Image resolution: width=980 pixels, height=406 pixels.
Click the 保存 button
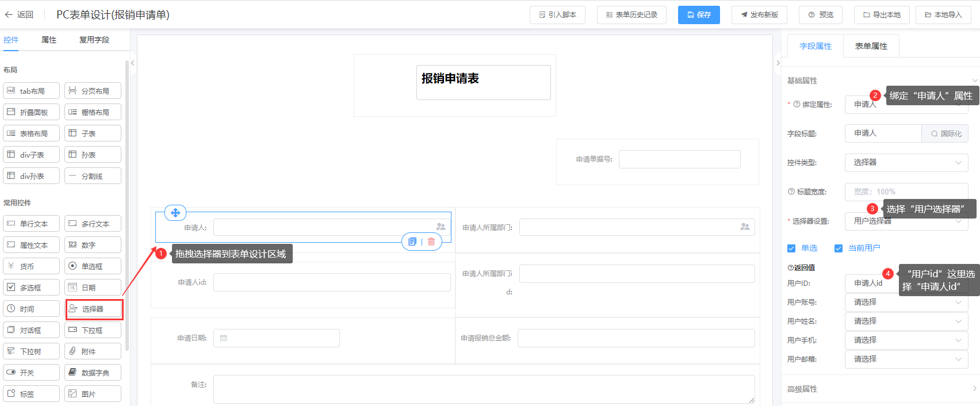(699, 15)
